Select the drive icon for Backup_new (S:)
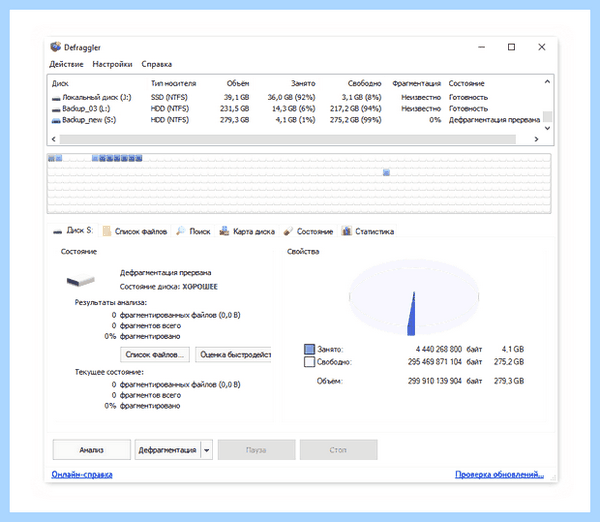This screenshot has width=600, height=522. click(x=56, y=121)
